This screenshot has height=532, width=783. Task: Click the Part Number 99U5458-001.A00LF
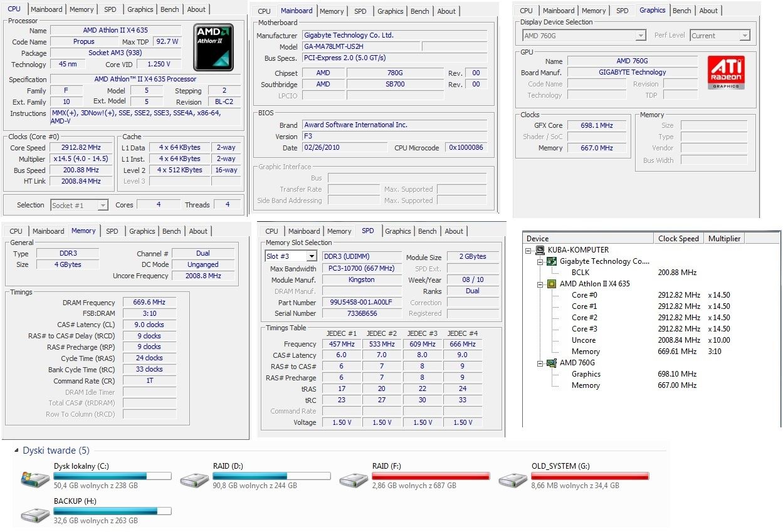(362, 303)
